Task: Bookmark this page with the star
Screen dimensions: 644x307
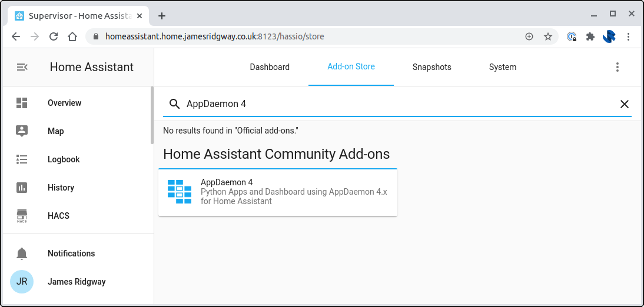Action: pyautogui.click(x=548, y=36)
